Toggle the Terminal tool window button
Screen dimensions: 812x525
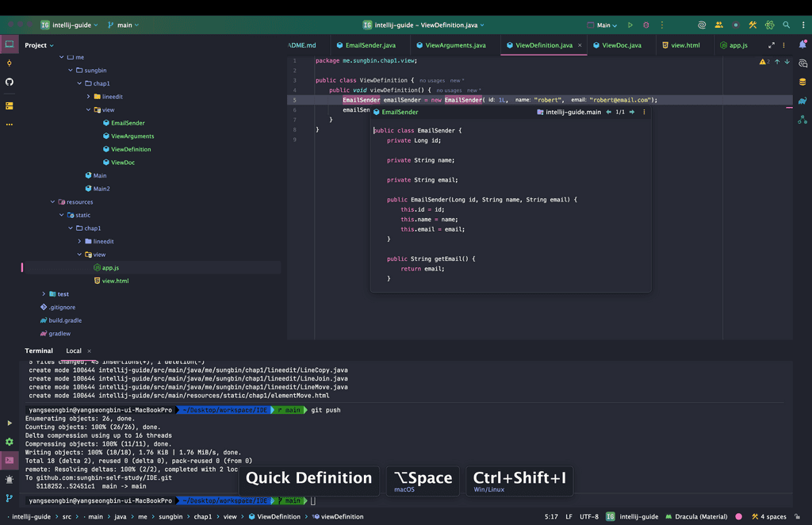tap(10, 460)
